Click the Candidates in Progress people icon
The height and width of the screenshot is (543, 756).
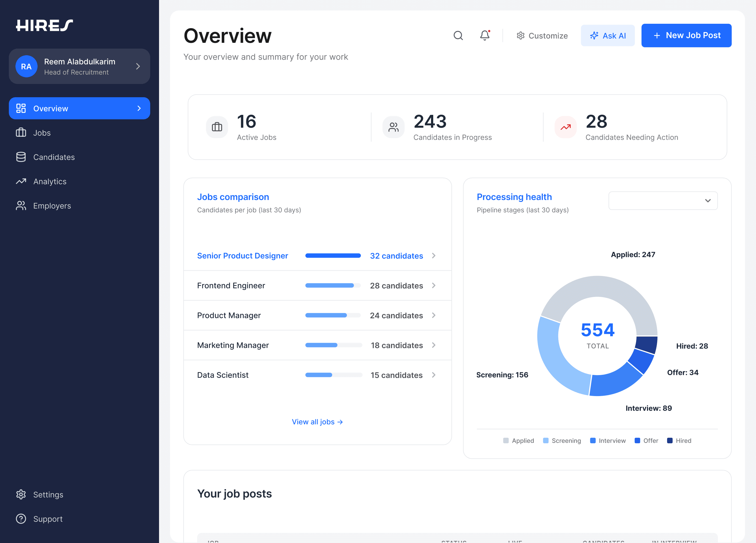pyautogui.click(x=393, y=127)
